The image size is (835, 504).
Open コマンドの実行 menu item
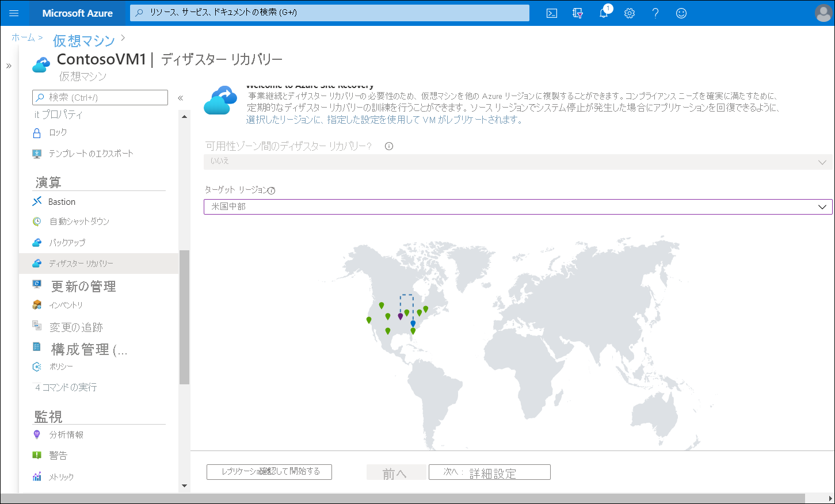tap(66, 387)
